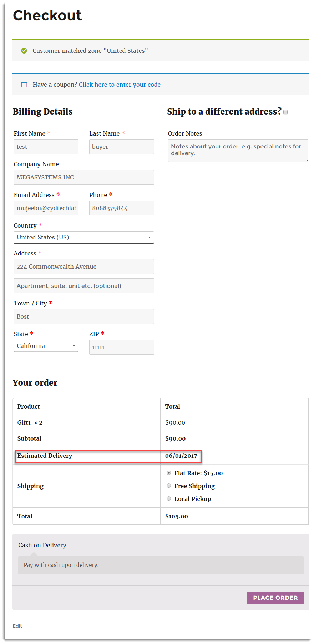Expand the State dropdown showing California
The image size is (314, 644).
pos(46,346)
